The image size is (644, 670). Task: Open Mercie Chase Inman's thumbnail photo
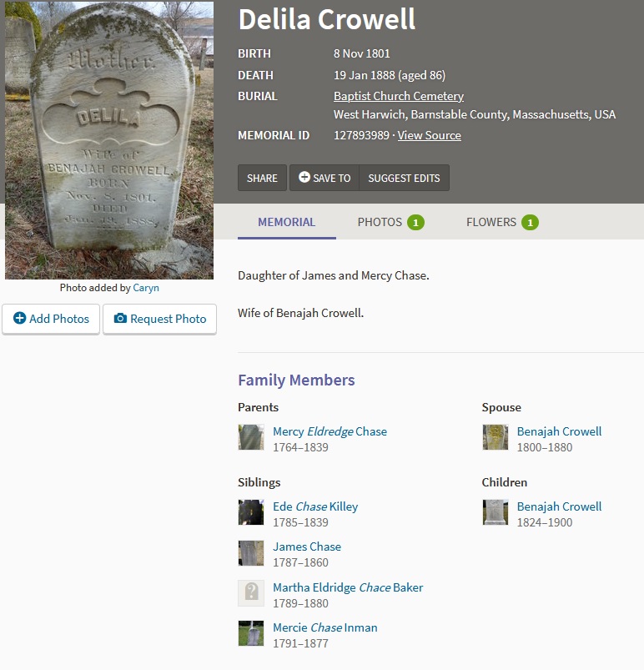tap(251, 633)
